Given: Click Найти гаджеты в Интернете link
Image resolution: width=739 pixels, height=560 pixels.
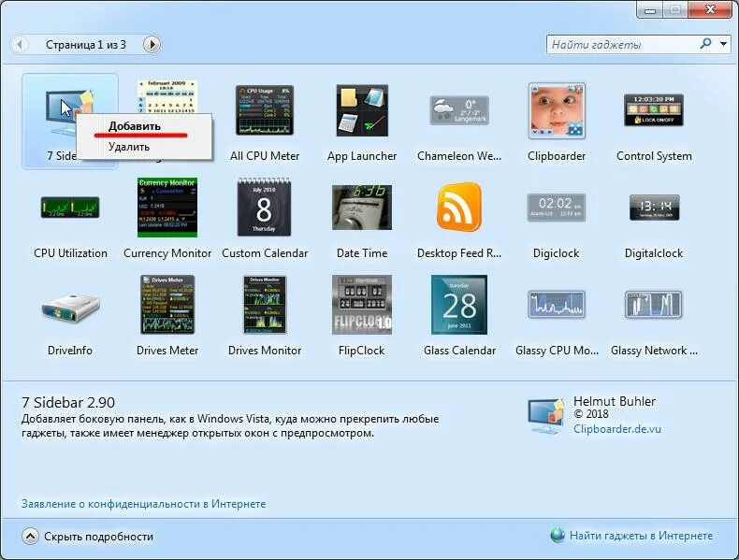Looking at the screenshot, I should pos(641,536).
